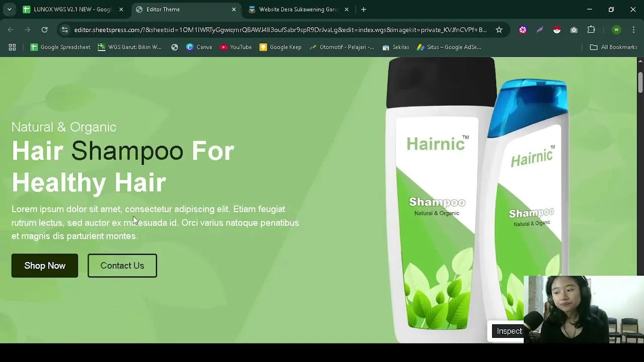Open YouTube bookmark
The width and height of the screenshot is (644, 362).
[236, 47]
